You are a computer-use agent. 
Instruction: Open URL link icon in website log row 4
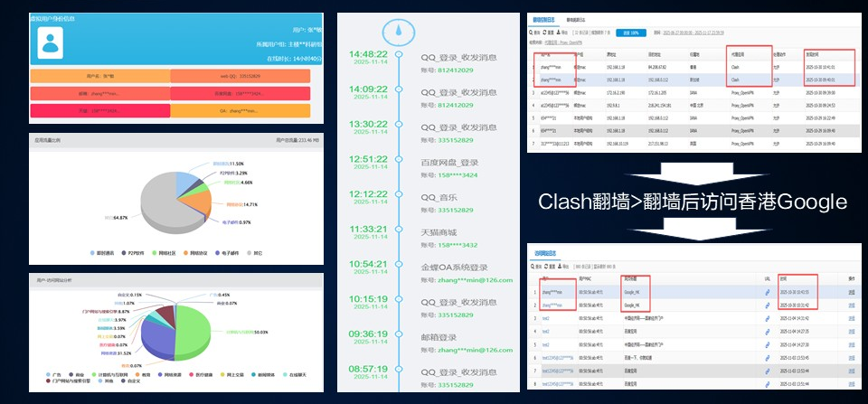pos(768,332)
